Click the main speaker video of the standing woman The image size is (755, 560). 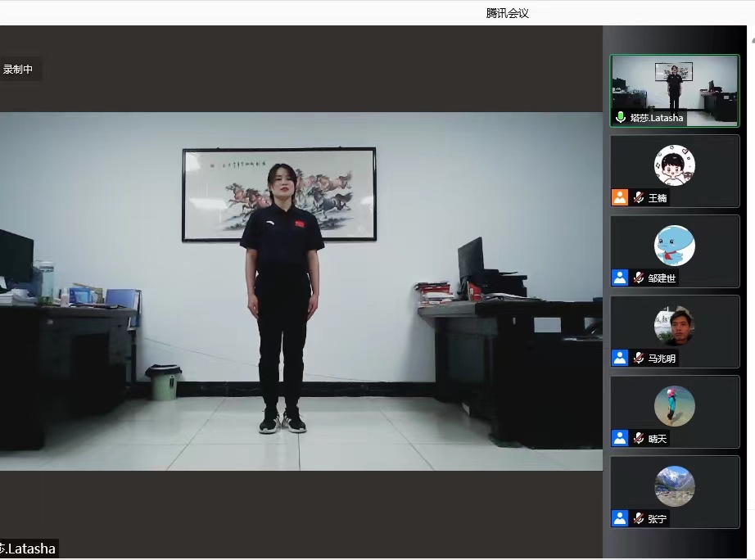[x=300, y=291]
